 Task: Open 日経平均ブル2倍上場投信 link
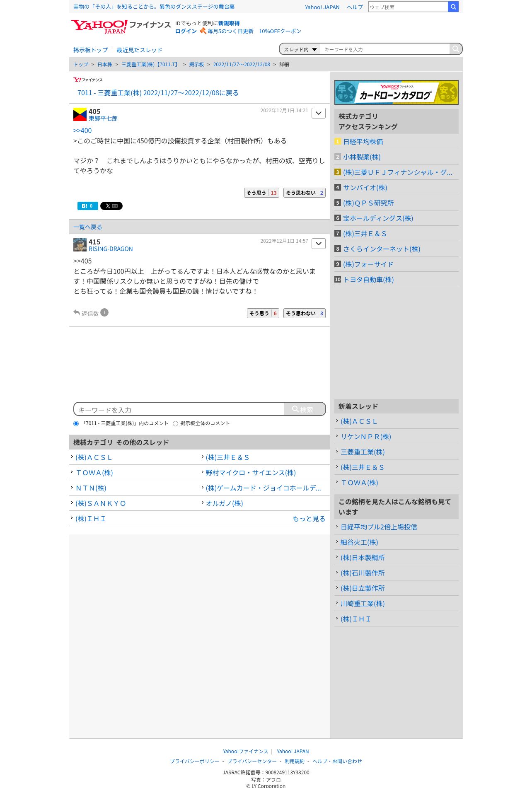click(379, 527)
